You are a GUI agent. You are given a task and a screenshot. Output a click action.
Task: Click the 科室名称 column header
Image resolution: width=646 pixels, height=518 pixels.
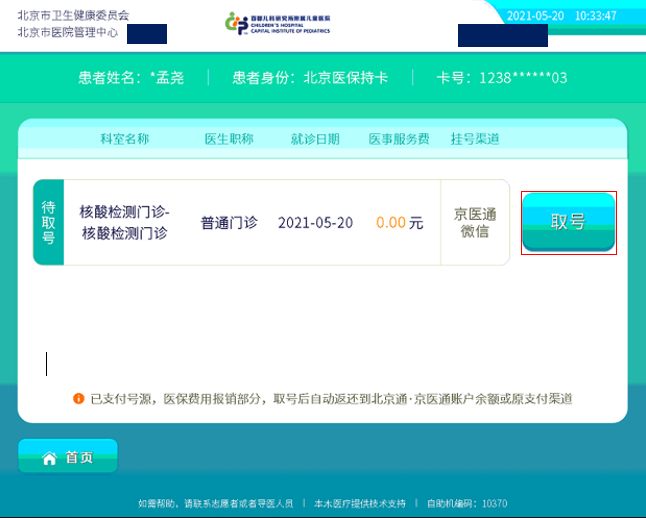(124, 139)
